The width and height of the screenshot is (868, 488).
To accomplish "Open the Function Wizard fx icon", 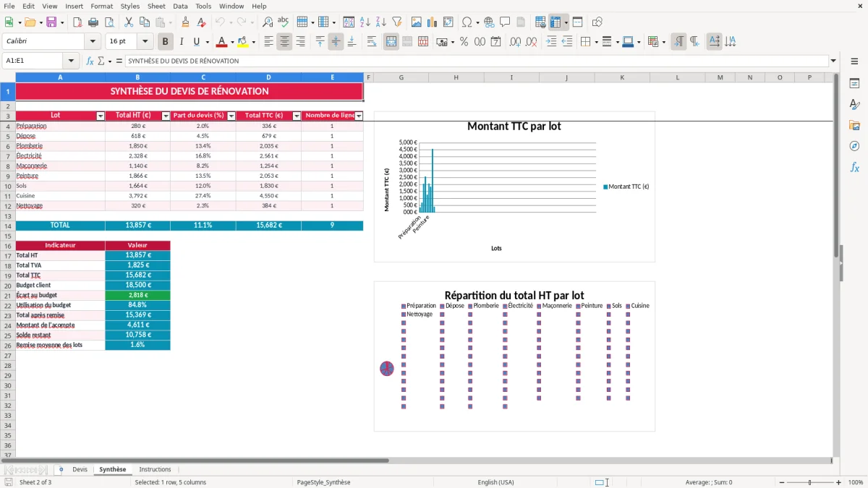I will click(90, 61).
